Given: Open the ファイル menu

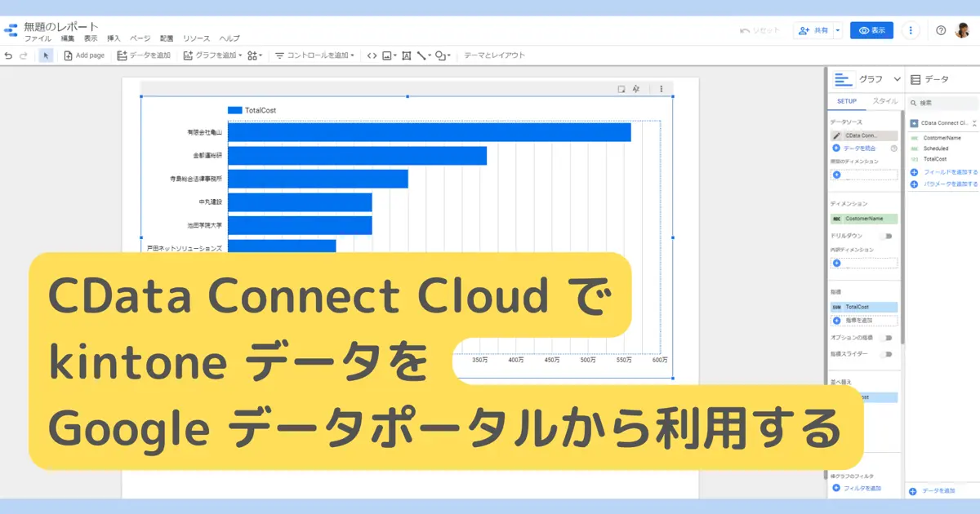Looking at the screenshot, I should point(38,38).
